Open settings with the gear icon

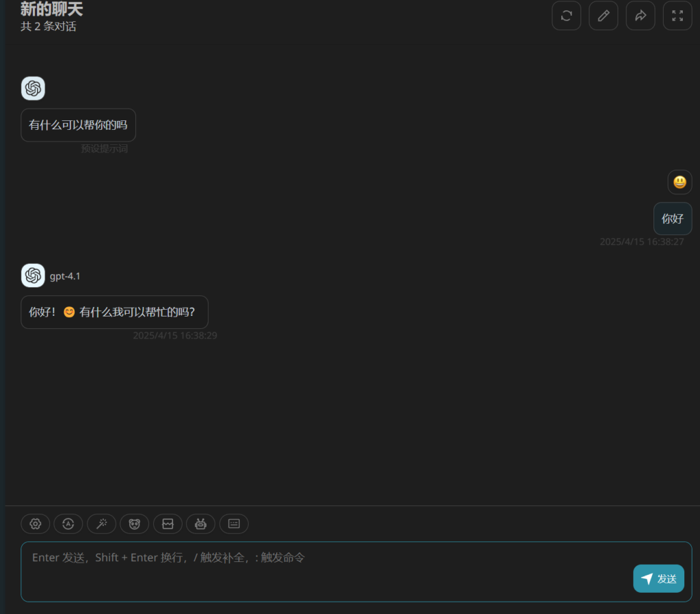[x=36, y=524]
